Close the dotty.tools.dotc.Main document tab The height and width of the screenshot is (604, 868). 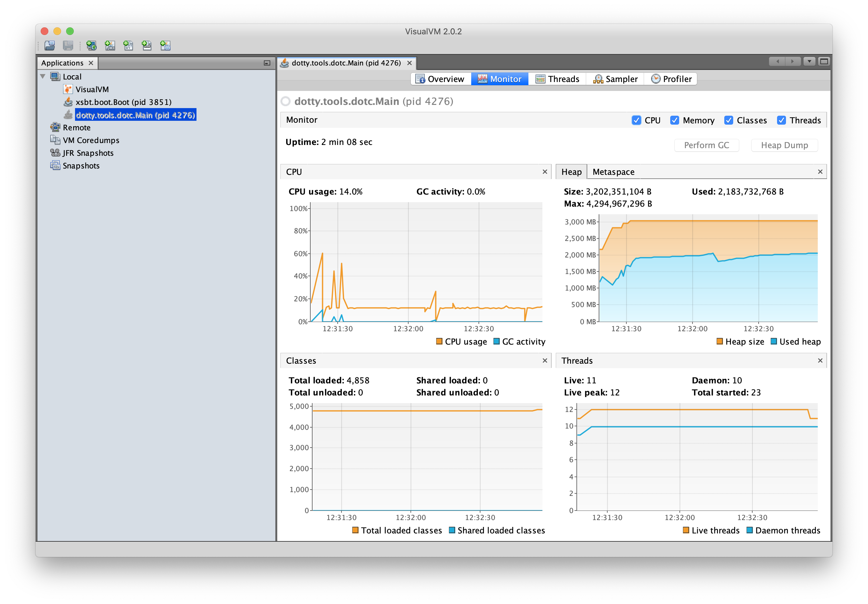pyautogui.click(x=410, y=63)
